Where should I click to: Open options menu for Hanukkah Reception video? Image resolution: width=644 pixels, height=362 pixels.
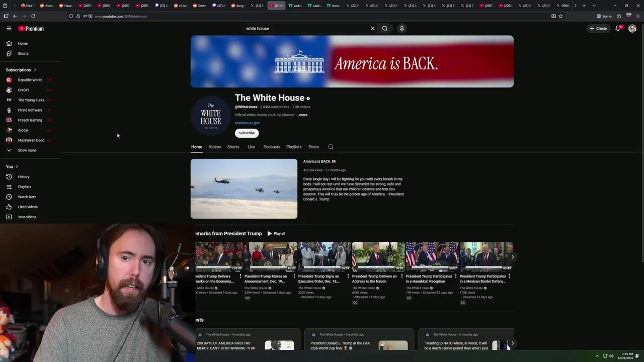point(456,276)
